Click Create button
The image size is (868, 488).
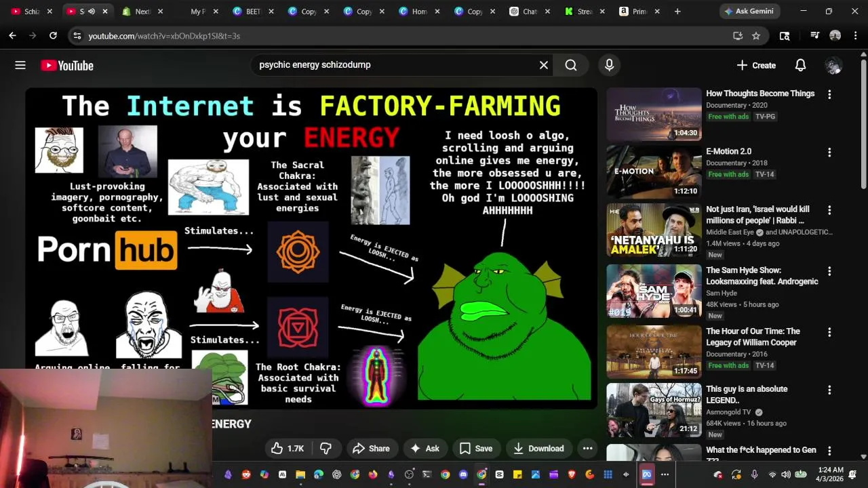coord(756,65)
